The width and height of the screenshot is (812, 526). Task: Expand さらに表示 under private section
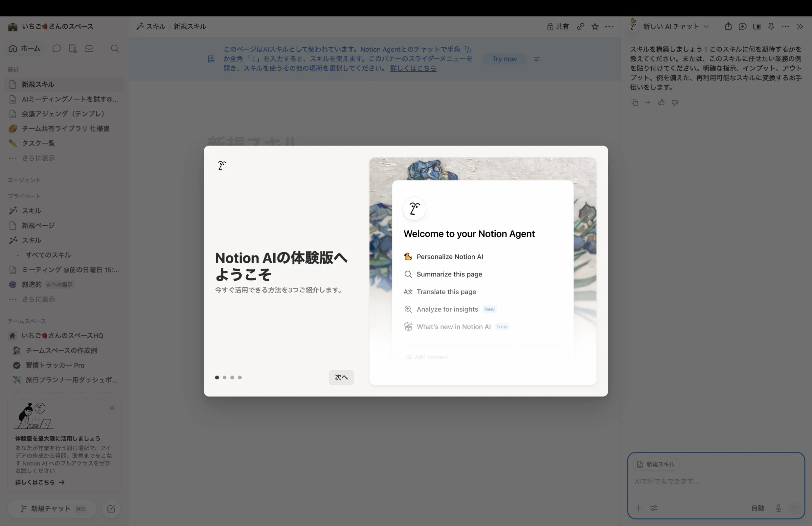pyautogui.click(x=64, y=299)
